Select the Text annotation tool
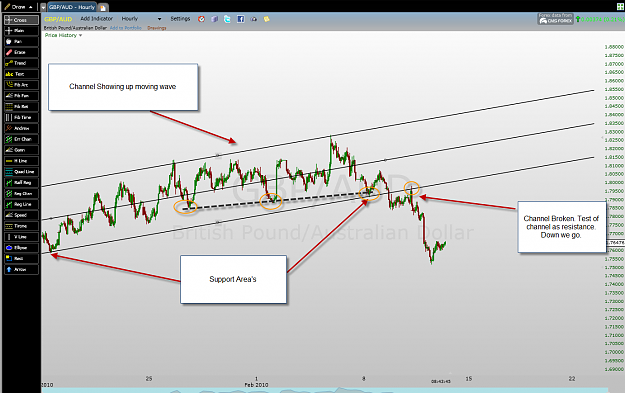The width and height of the screenshot is (625, 393). [22, 74]
